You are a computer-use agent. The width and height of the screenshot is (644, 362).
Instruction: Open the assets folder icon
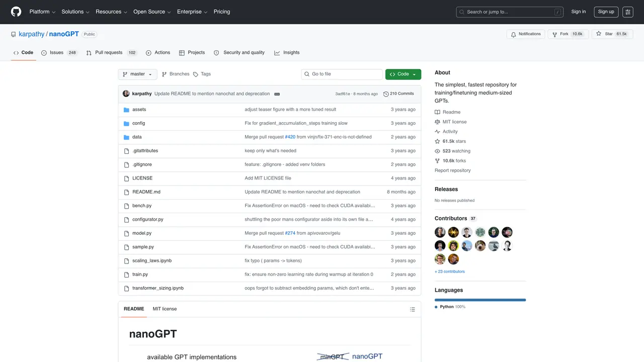(x=127, y=110)
